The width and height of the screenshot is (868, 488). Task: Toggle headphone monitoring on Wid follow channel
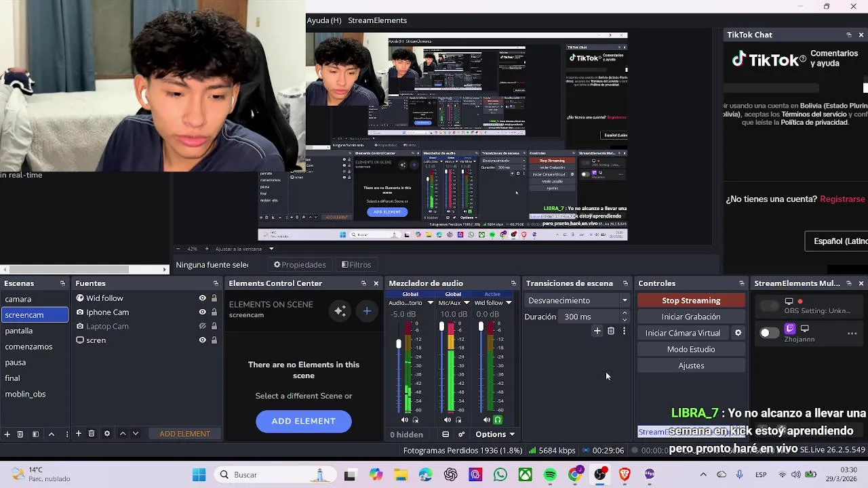click(x=498, y=420)
